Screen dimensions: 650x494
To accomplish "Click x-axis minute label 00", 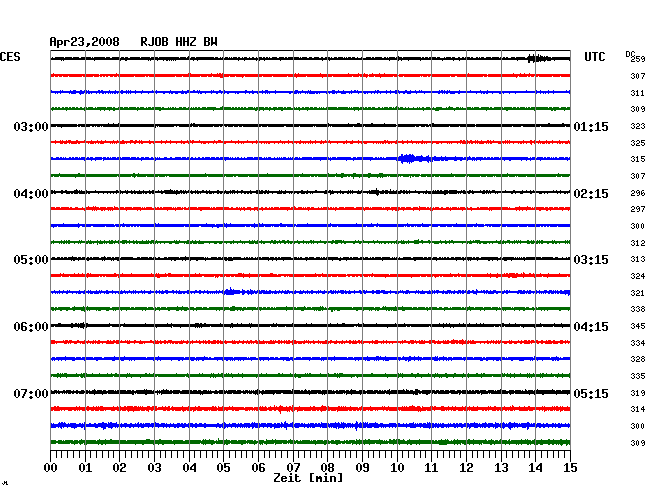I will click(51, 467).
